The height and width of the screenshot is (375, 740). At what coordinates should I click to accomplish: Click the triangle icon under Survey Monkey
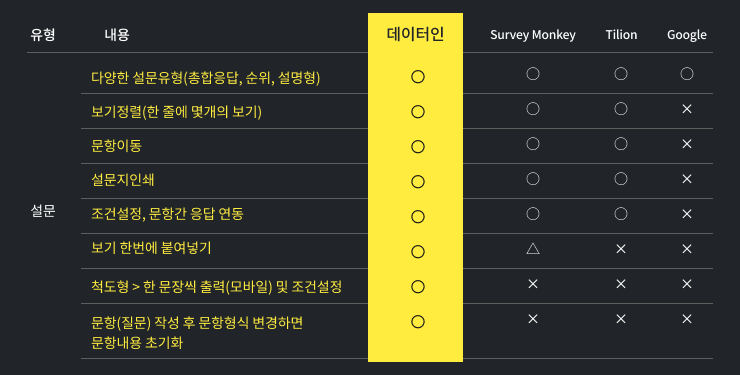(533, 249)
